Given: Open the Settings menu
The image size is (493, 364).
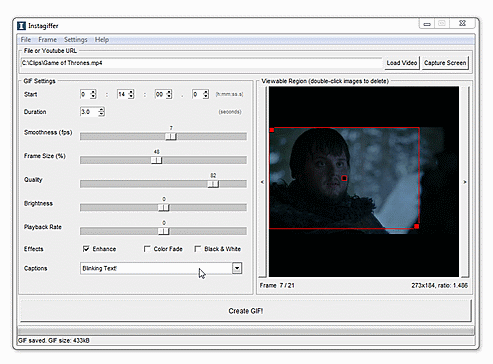Looking at the screenshot, I should click(76, 40).
